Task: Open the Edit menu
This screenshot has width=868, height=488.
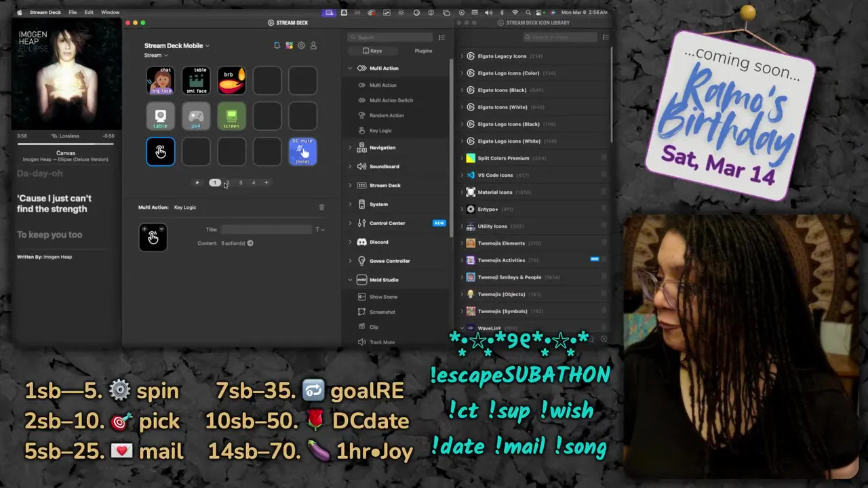Action: click(89, 12)
